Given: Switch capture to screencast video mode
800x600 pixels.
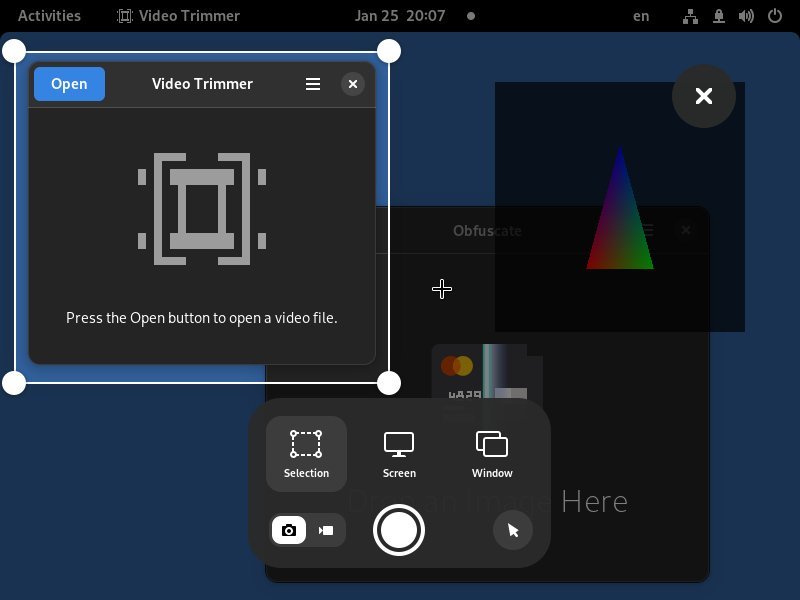Looking at the screenshot, I should pyautogui.click(x=325, y=530).
